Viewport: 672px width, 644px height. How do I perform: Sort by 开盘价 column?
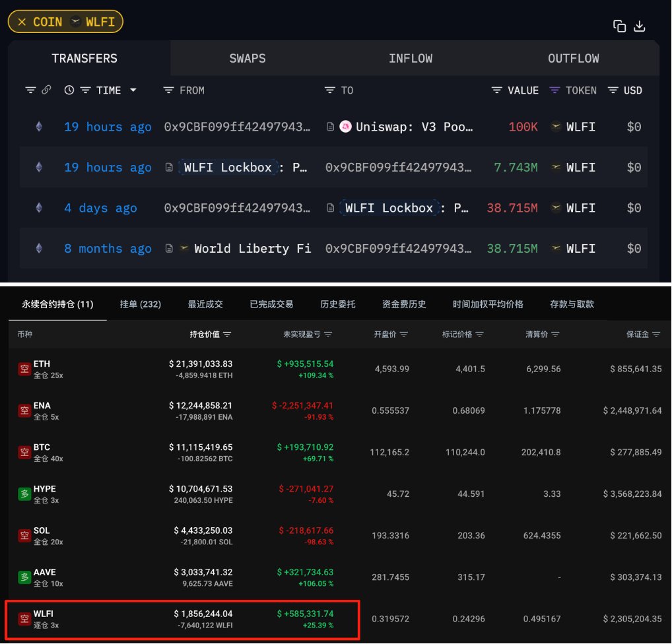coord(390,335)
